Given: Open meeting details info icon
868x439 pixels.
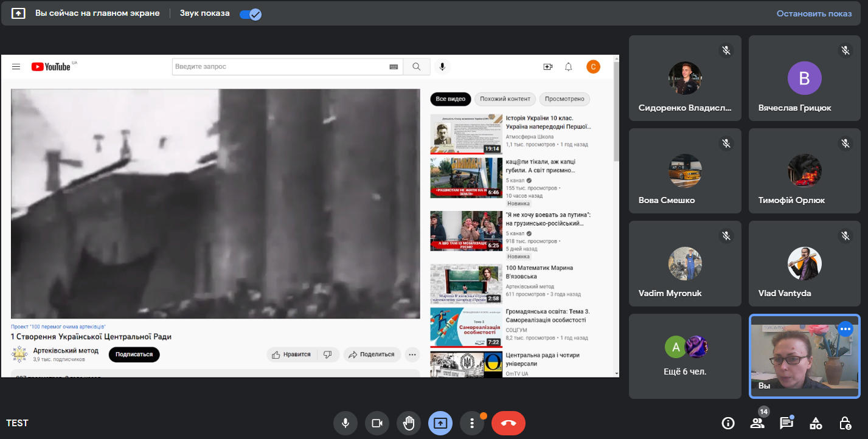Looking at the screenshot, I should pyautogui.click(x=727, y=423).
